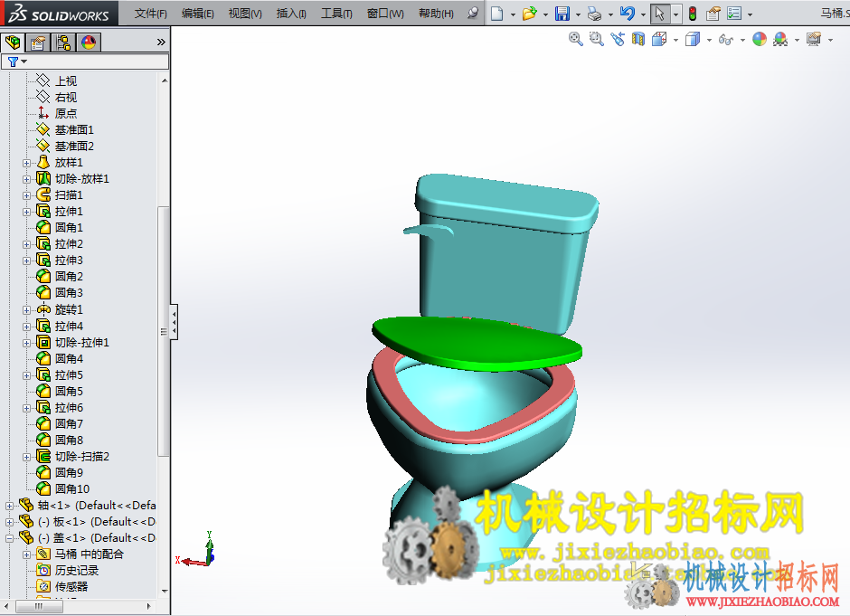850x616 pixels.
Task: Click the tree scroll-down arrow
Action: (165, 591)
